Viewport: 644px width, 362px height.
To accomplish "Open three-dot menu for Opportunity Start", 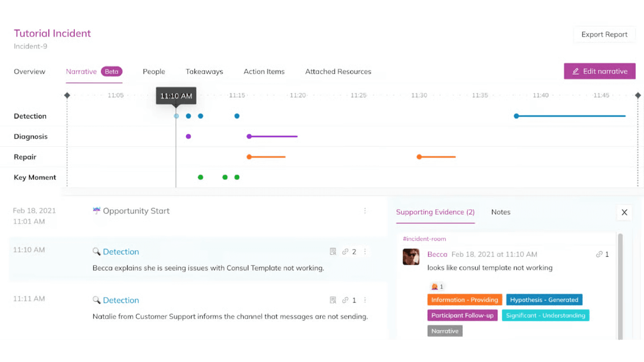I will (x=365, y=211).
